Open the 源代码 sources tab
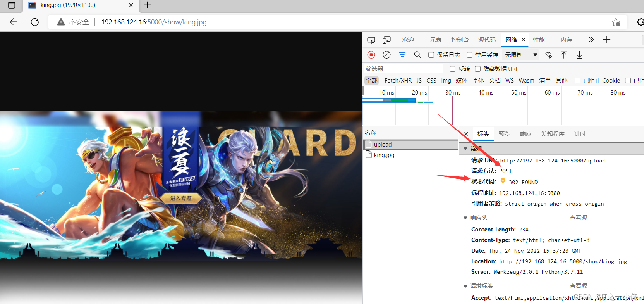This screenshot has height=304, width=644. click(x=487, y=40)
